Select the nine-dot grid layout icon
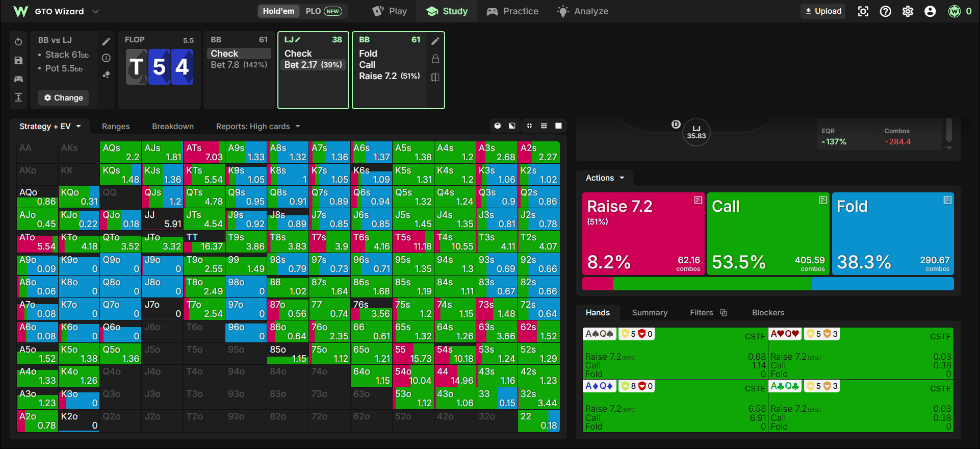980x449 pixels. pos(544,126)
